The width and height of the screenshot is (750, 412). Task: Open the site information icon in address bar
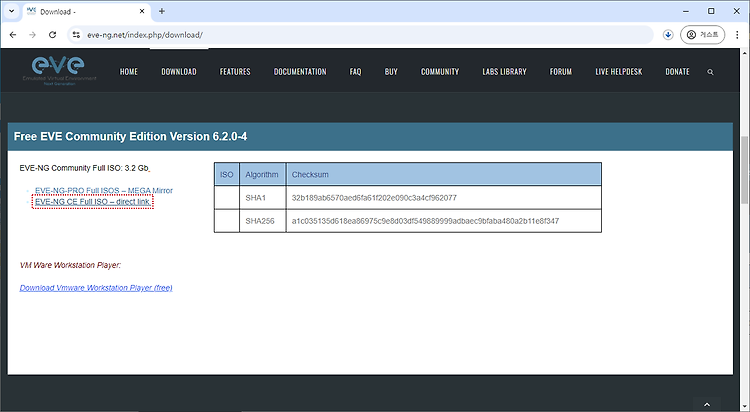(x=76, y=35)
